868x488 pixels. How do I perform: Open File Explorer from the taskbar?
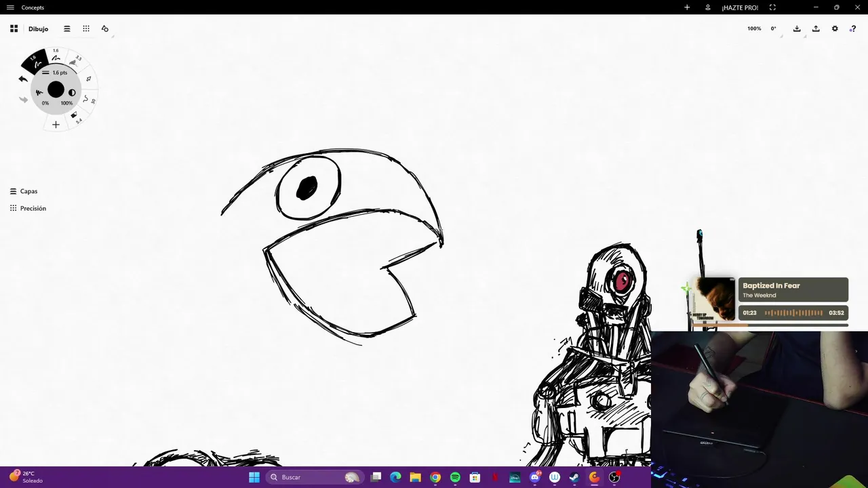coord(415,477)
